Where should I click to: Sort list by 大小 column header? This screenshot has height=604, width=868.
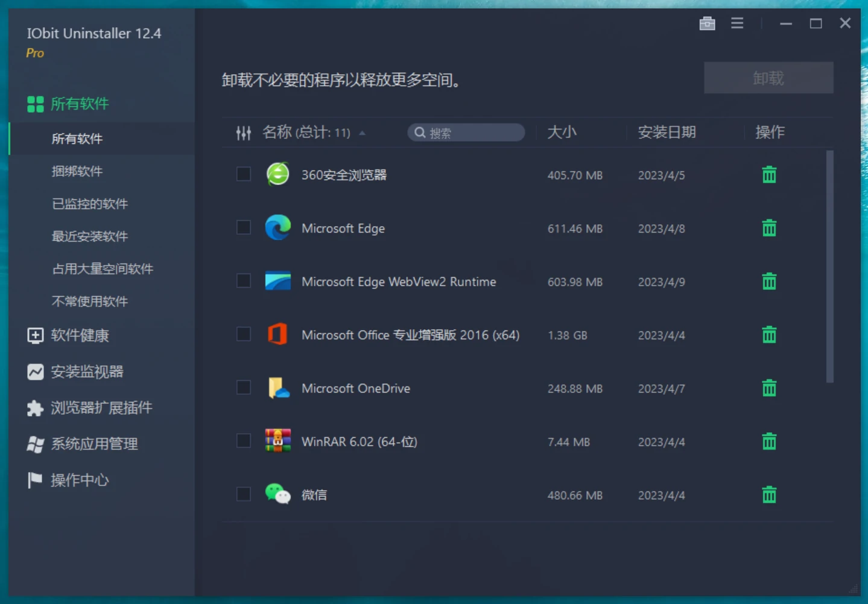pos(562,133)
